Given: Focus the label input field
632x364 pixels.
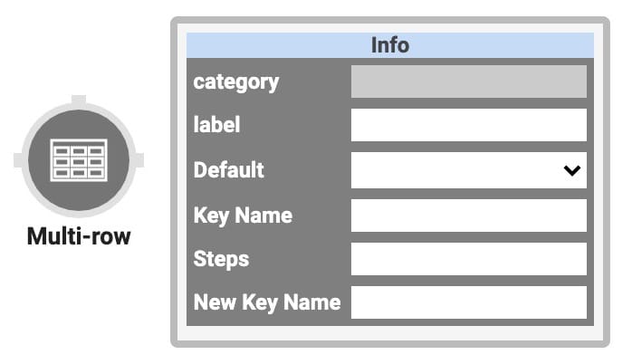Looking at the screenshot, I should (x=469, y=125).
